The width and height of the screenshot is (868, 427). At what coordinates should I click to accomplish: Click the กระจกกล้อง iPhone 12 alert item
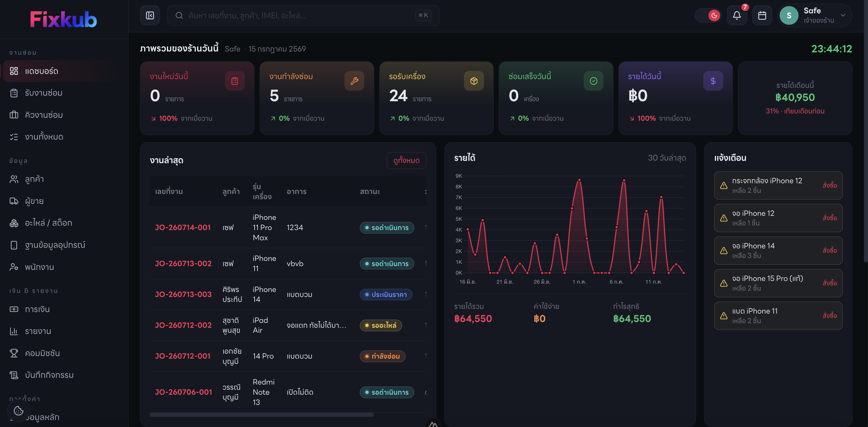click(x=778, y=185)
